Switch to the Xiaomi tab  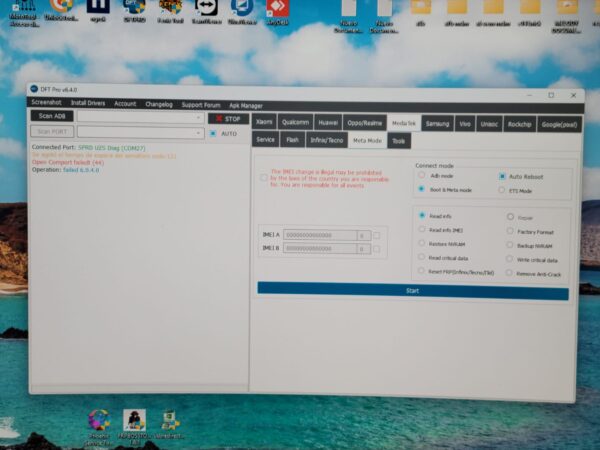tap(264, 122)
